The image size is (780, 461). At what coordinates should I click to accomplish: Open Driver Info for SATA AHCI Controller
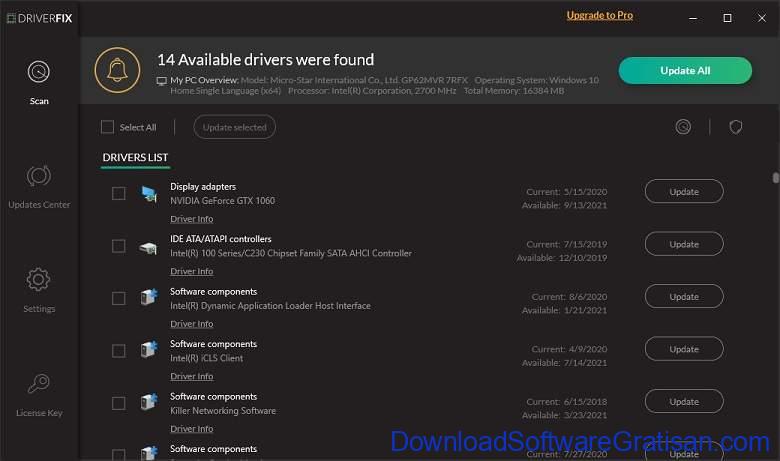(192, 272)
